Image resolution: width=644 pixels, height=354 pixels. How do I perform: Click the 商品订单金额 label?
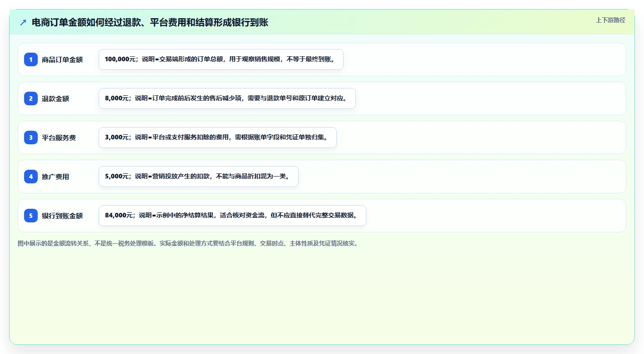click(x=62, y=59)
